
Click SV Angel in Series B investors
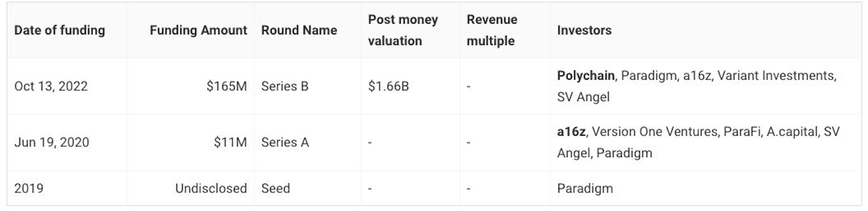point(583,97)
